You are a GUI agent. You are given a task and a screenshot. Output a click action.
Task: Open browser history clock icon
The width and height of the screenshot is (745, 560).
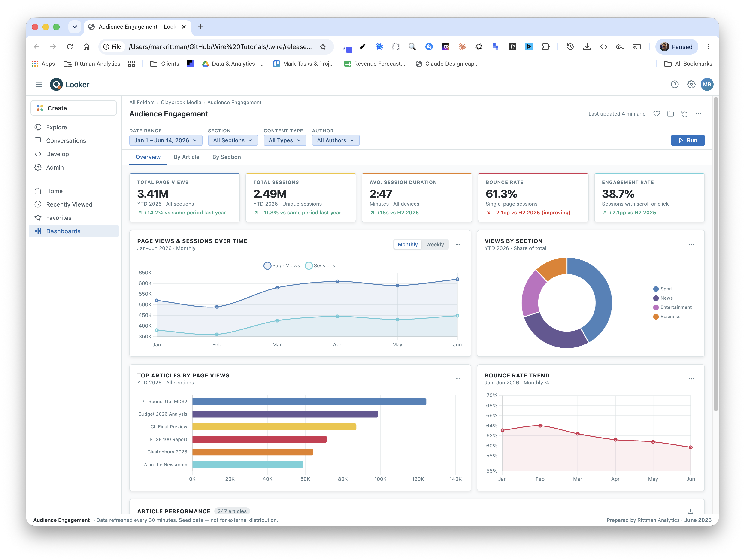pyautogui.click(x=570, y=46)
